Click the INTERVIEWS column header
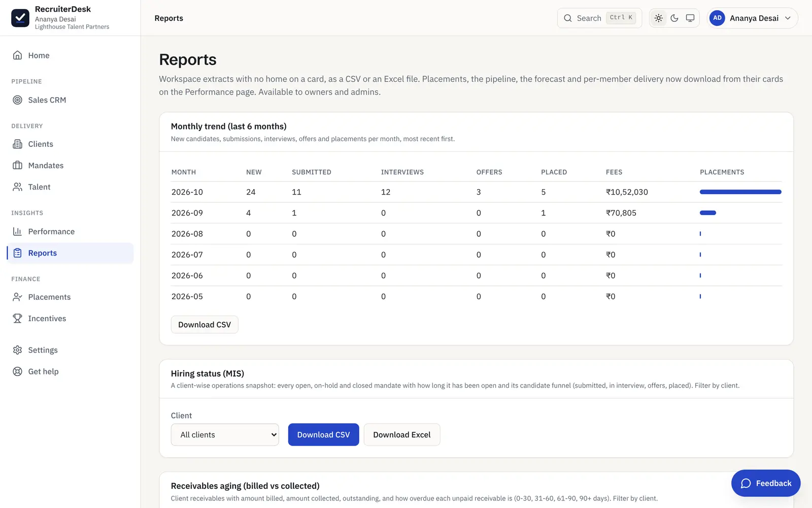 tap(402, 172)
